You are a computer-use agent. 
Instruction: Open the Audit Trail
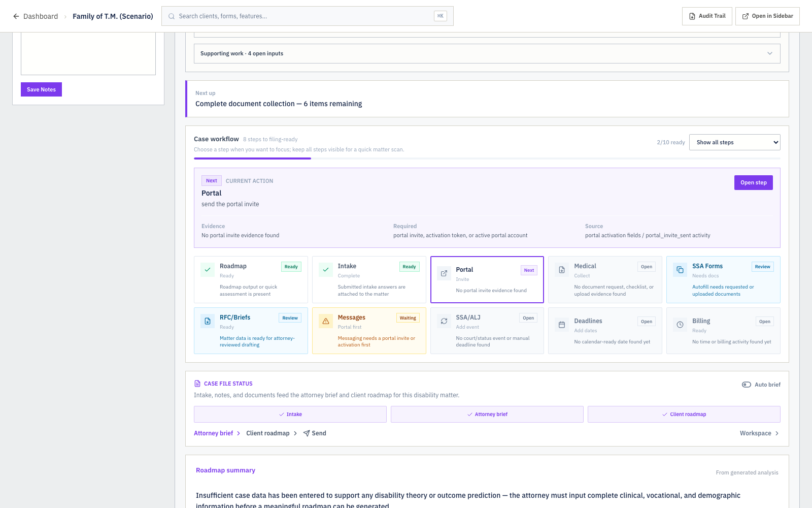tap(707, 16)
